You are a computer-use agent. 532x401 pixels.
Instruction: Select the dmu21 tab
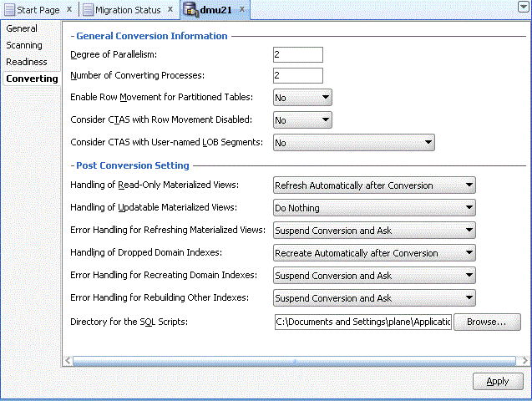click(x=215, y=10)
